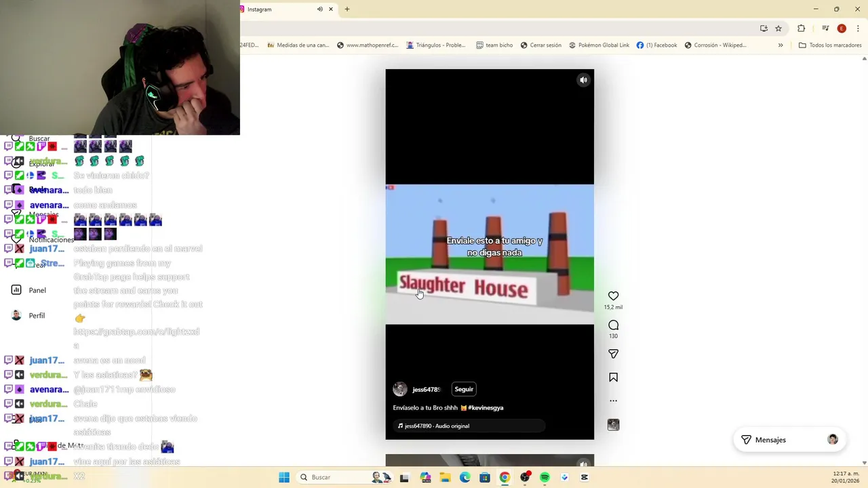868x488 pixels.
Task: Click the page scrollbar down arrow
Action: point(864,462)
